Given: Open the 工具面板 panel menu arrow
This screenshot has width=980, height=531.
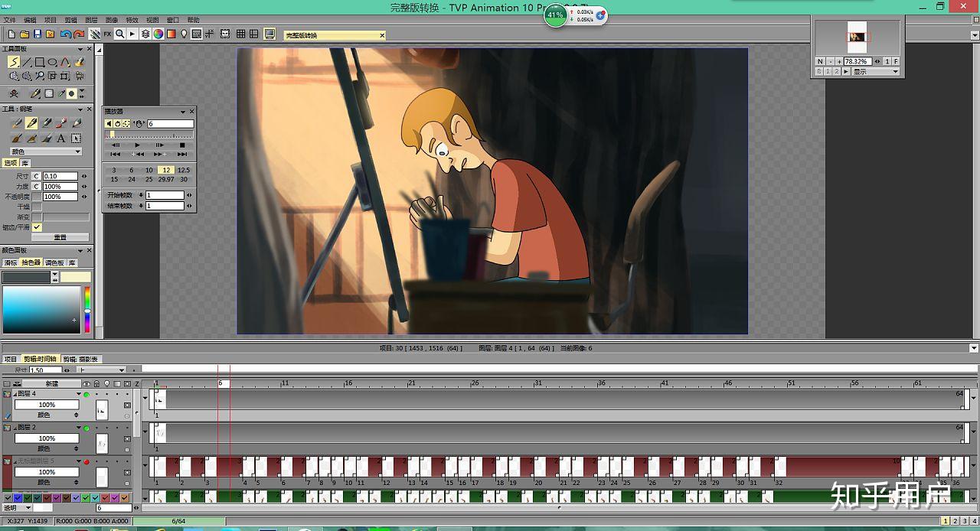Looking at the screenshot, I should tap(80, 49).
